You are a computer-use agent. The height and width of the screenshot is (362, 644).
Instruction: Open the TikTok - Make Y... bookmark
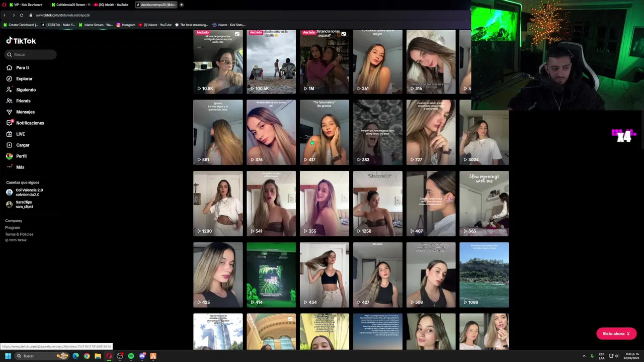58,25
